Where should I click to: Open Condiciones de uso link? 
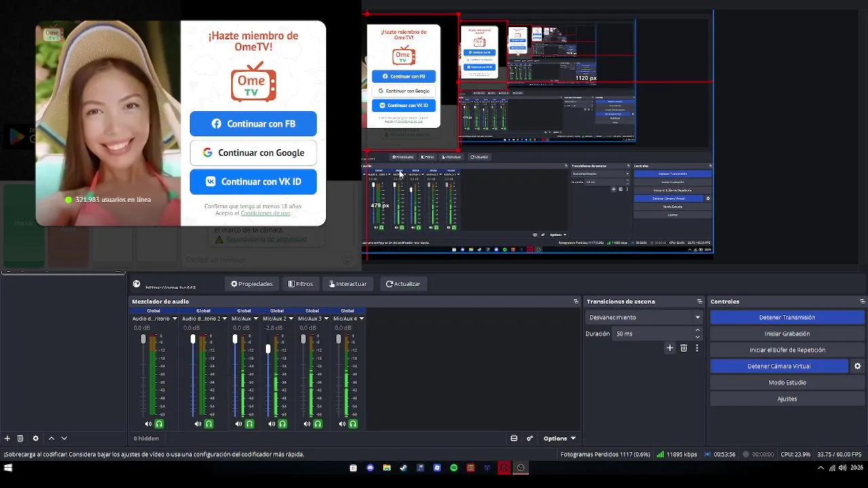(265, 213)
